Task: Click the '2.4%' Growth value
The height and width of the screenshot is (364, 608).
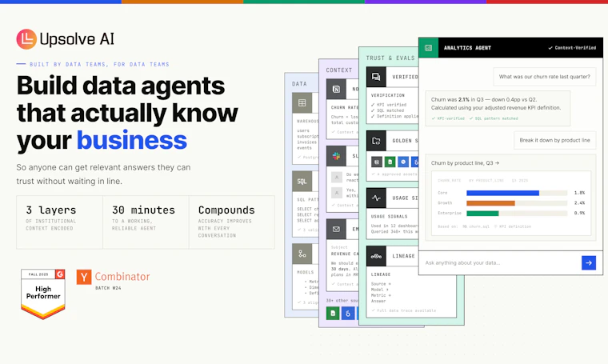Action: (x=579, y=202)
